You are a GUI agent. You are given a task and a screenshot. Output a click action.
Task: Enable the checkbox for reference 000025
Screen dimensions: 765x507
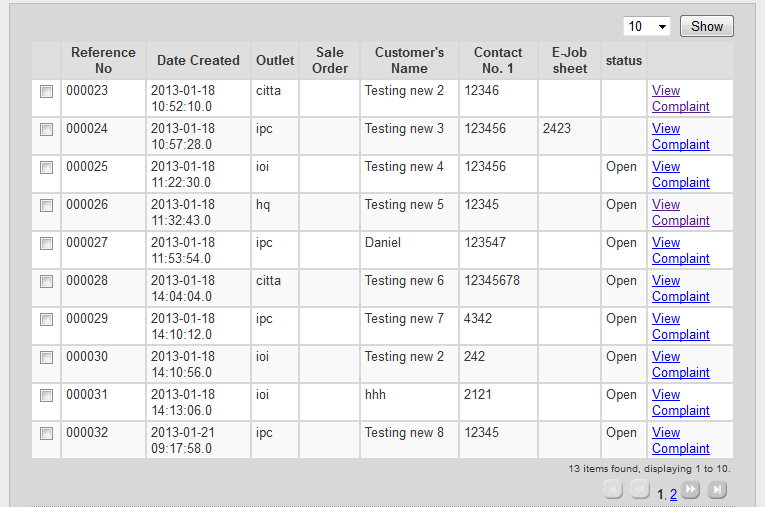(x=46, y=168)
